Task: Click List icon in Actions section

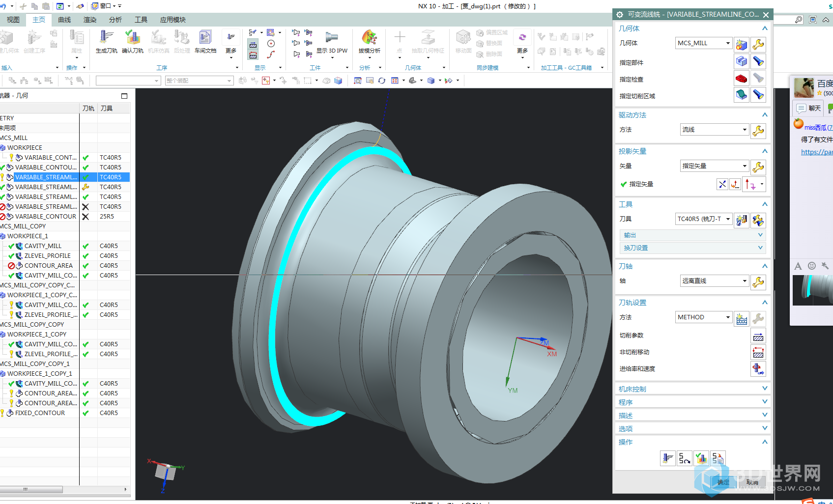Action: pos(718,458)
